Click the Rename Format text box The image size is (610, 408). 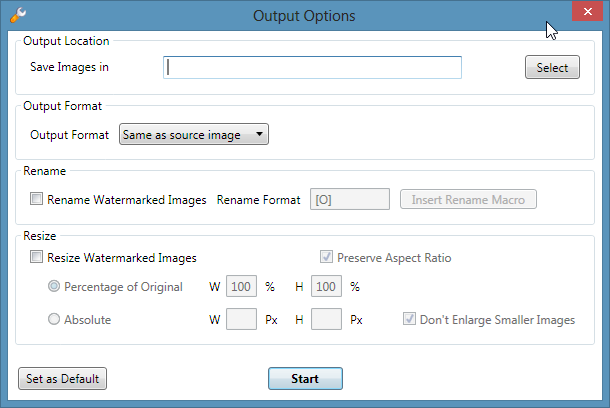coord(349,200)
